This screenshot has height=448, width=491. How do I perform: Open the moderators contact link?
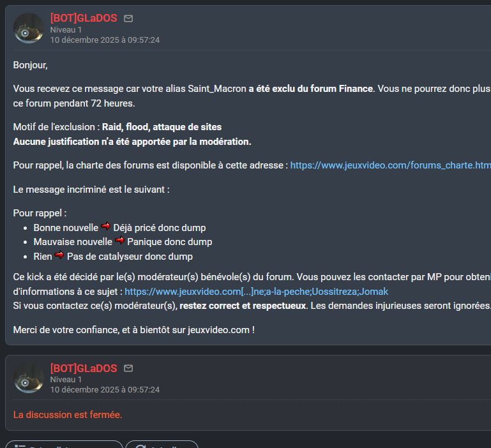(256, 292)
